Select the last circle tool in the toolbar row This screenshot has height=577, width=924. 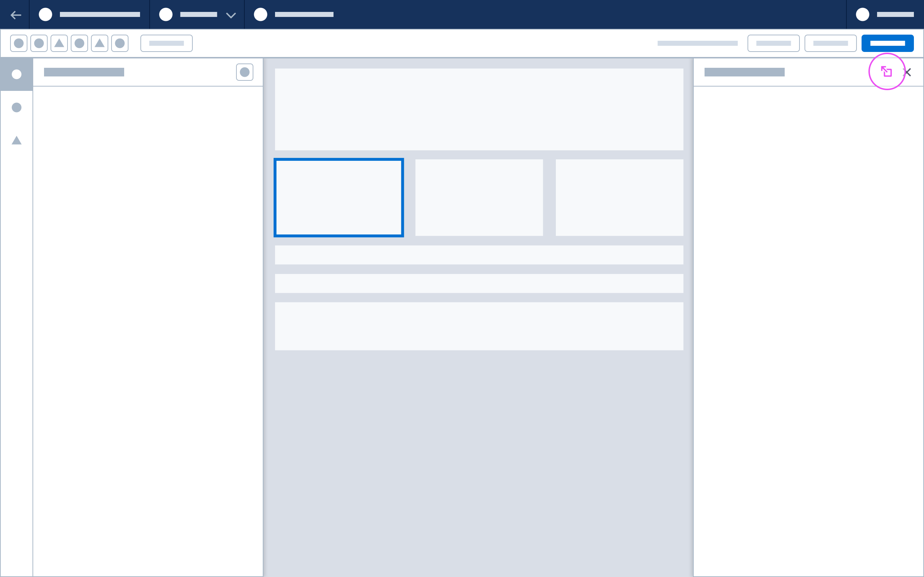[120, 43]
